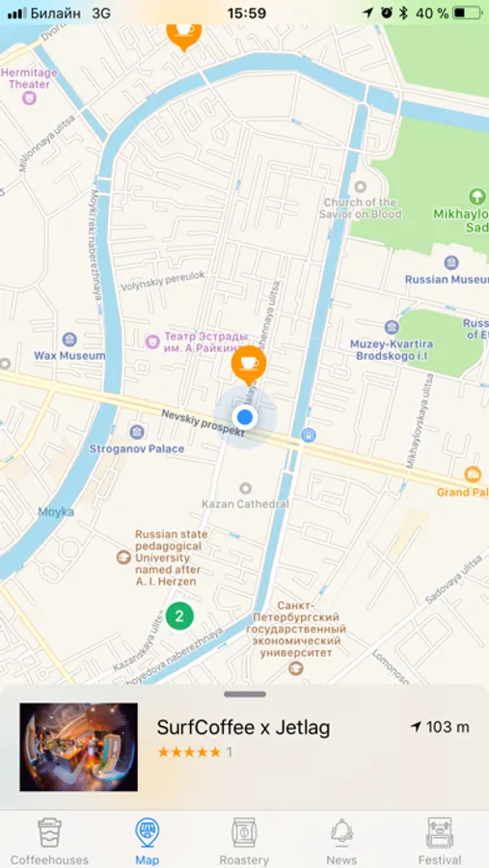Select the Russian Museum icon

click(451, 262)
